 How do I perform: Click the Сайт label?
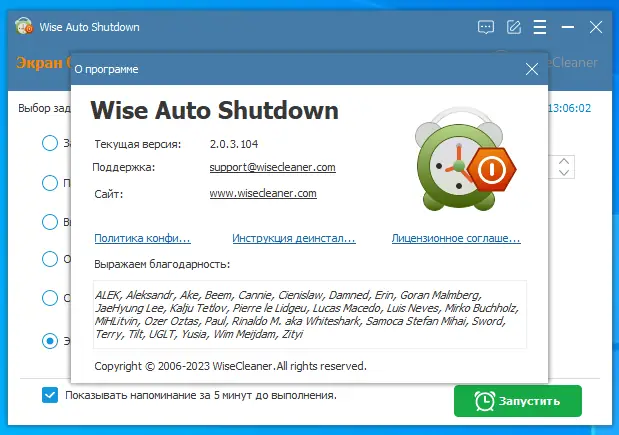pyautogui.click(x=109, y=194)
